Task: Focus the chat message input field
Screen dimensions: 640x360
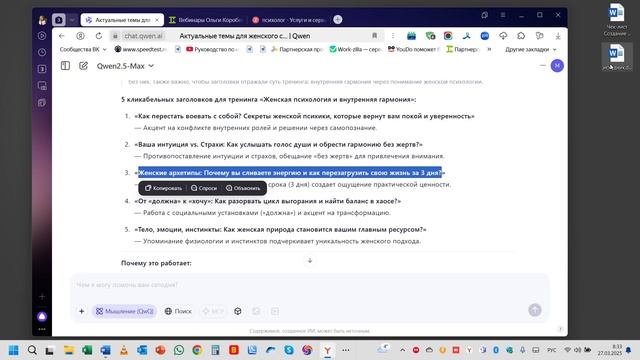Action: [309, 284]
